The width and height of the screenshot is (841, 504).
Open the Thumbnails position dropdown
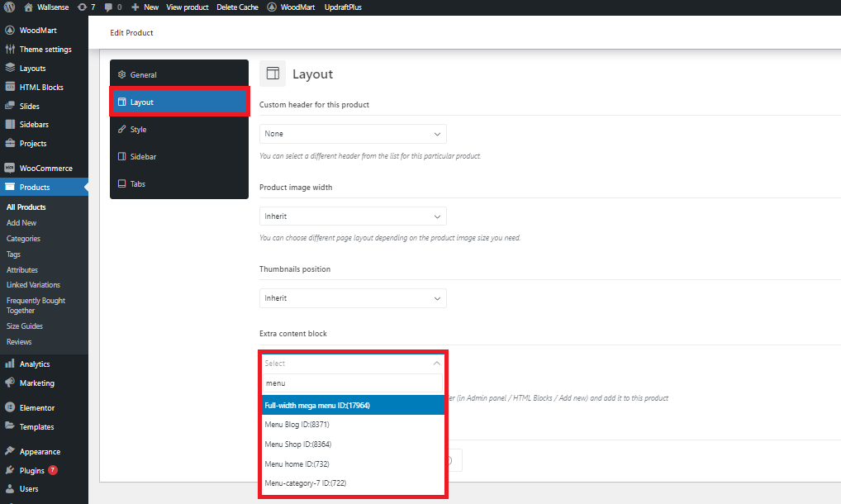[x=353, y=298]
